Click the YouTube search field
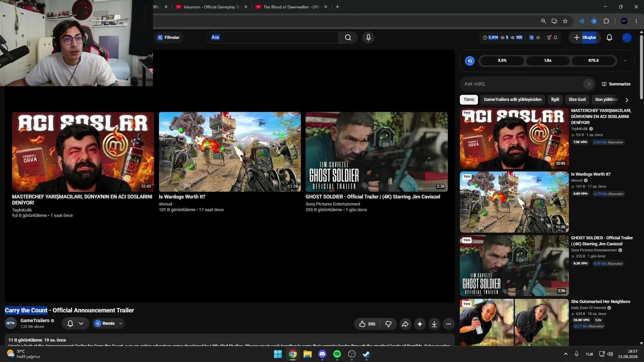 [x=272, y=37]
